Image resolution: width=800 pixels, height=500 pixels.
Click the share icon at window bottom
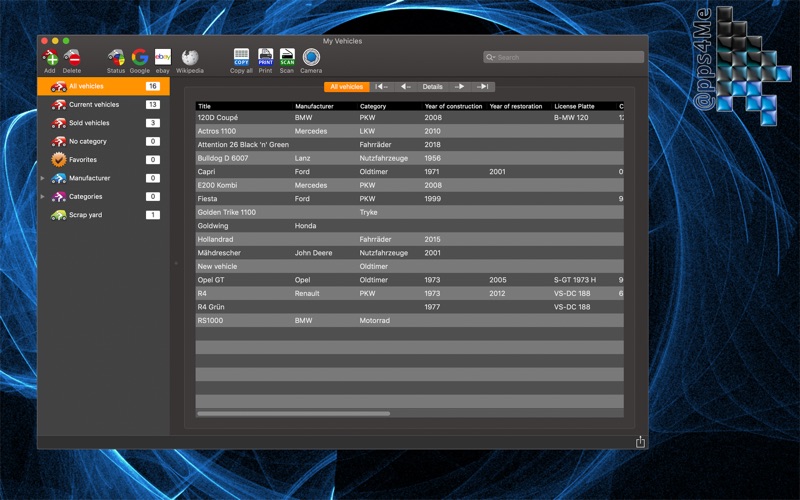640,442
